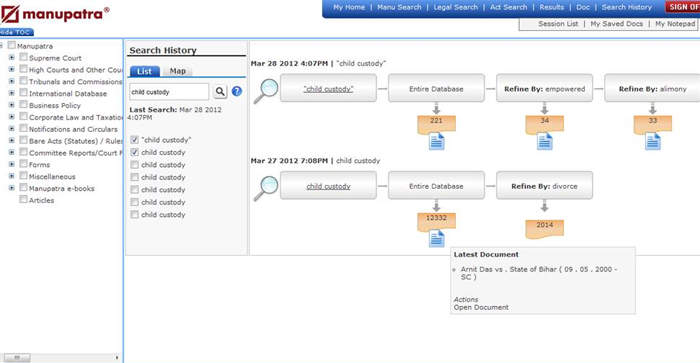
Task: Click magnifier icon of Mar 27 search row
Action: (x=266, y=188)
